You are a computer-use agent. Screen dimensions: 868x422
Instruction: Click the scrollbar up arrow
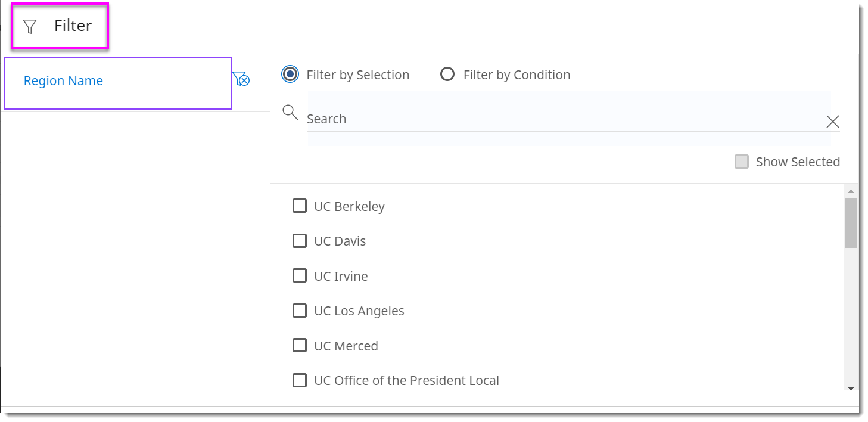click(x=851, y=191)
